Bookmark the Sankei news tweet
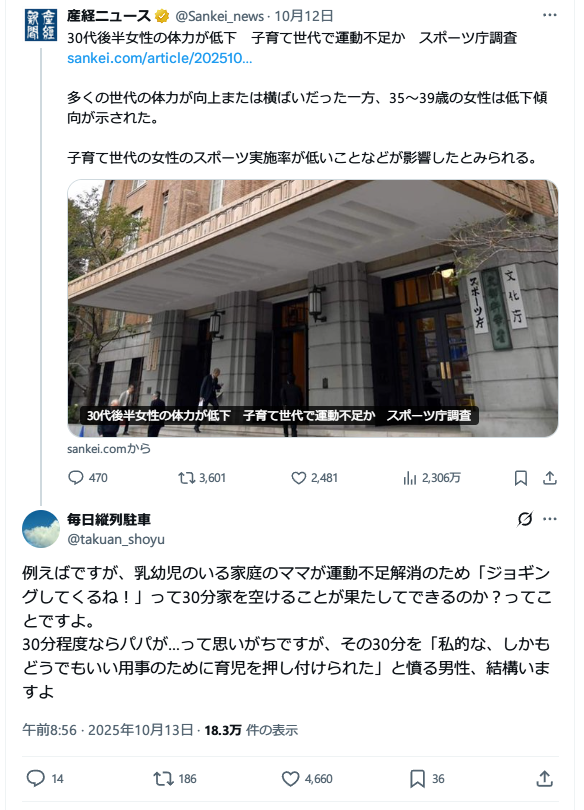This screenshot has height=810, width=584. (521, 478)
